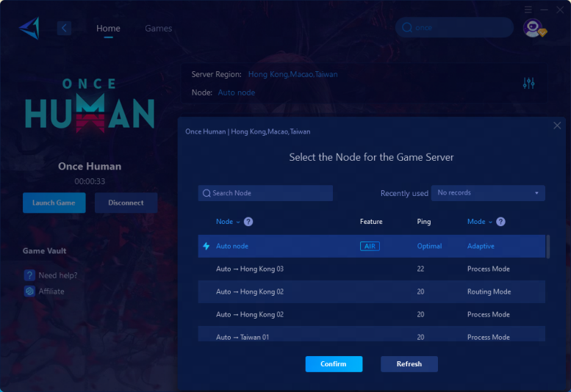Select Hong Kong 02 Routing Mode row
Viewport: 571px width, 392px height.
click(371, 291)
